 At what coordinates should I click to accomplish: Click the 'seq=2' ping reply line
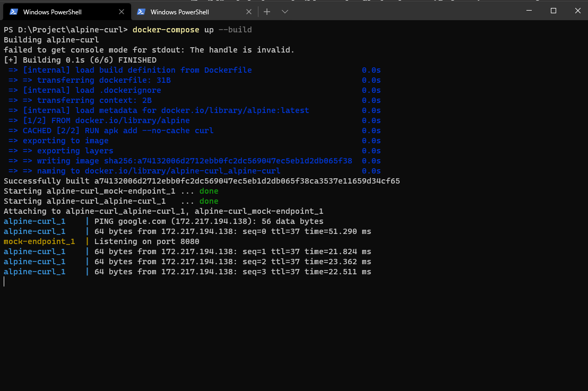(187, 262)
